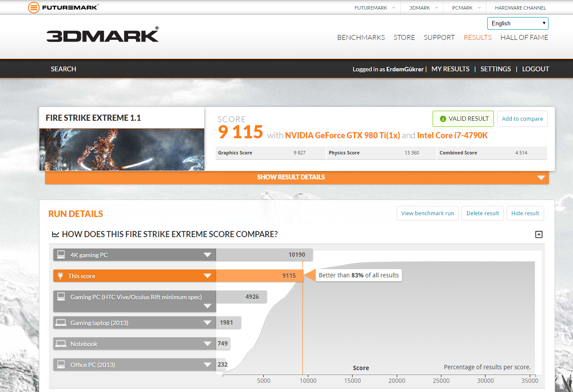Open the Futuremark top dropdown menu

click(x=374, y=8)
